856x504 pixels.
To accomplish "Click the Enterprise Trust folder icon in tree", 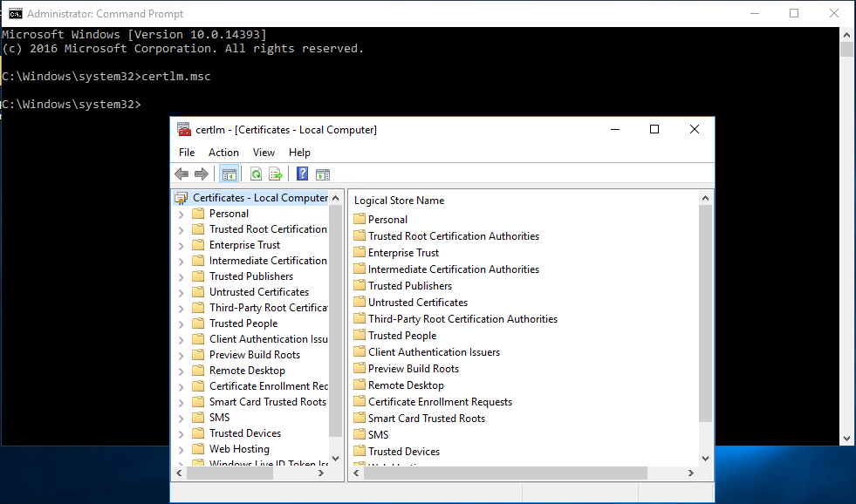I will click(198, 245).
